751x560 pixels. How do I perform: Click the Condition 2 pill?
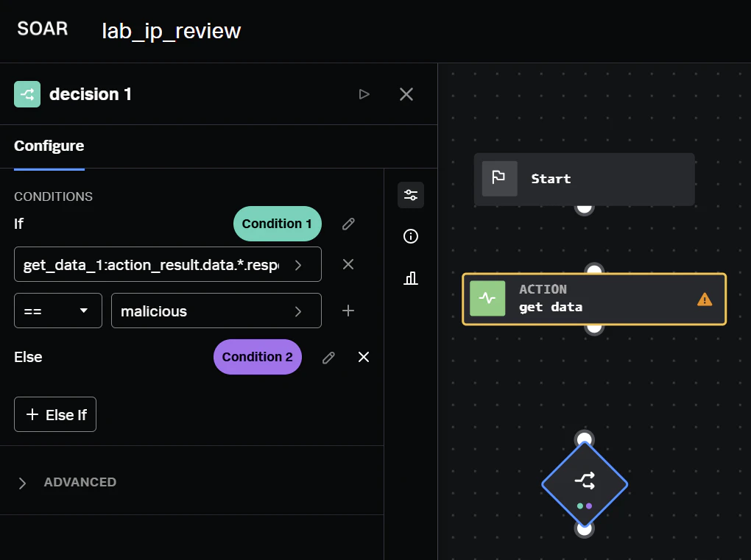coord(258,357)
